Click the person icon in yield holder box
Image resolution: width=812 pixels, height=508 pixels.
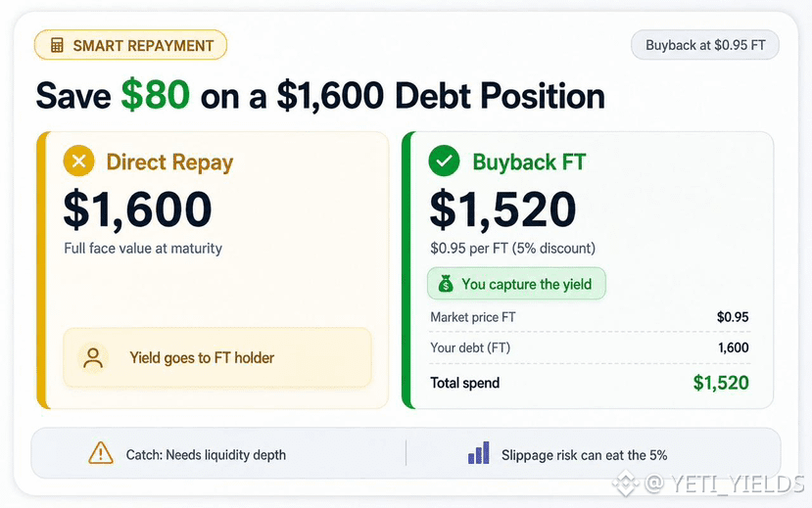[93, 357]
